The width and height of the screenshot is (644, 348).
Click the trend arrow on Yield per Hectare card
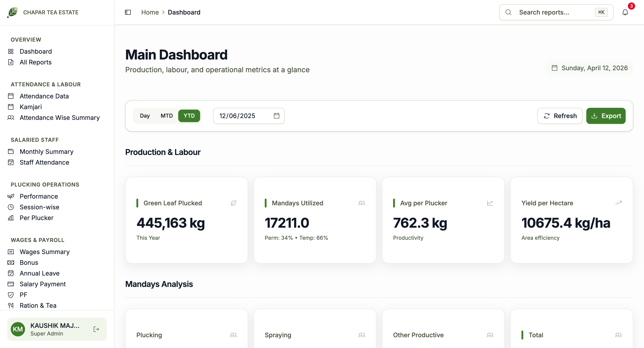(x=619, y=203)
